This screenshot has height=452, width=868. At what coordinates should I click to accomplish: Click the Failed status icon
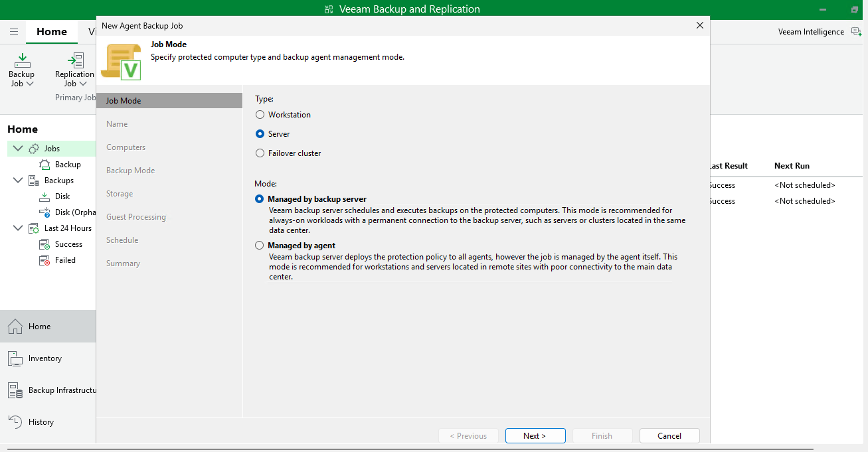coord(44,260)
